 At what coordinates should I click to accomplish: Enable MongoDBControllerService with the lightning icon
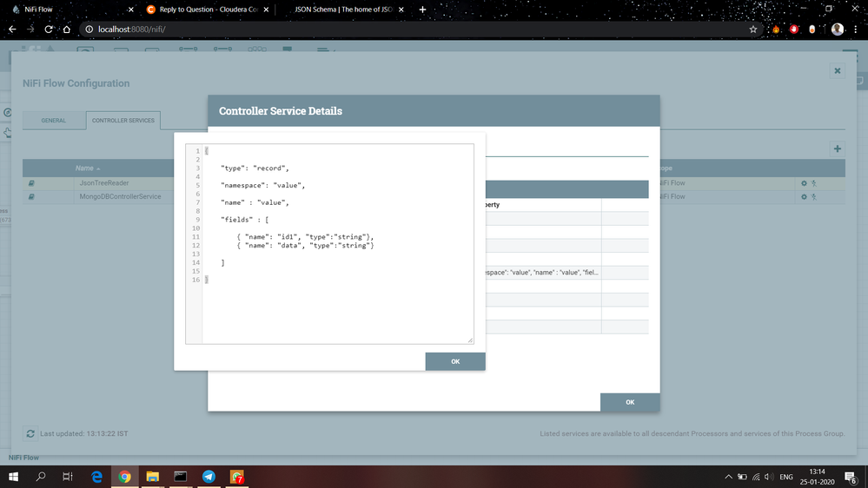point(814,196)
